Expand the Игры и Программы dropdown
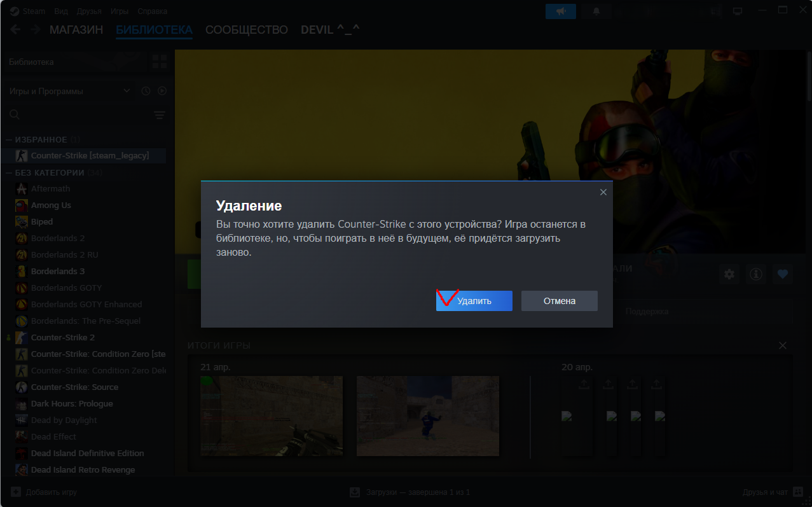 70,91
